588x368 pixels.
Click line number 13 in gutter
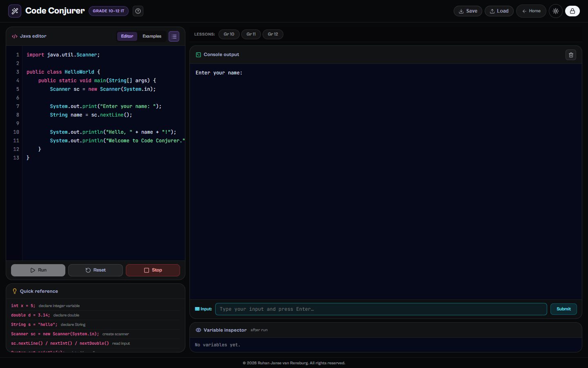coord(16,158)
